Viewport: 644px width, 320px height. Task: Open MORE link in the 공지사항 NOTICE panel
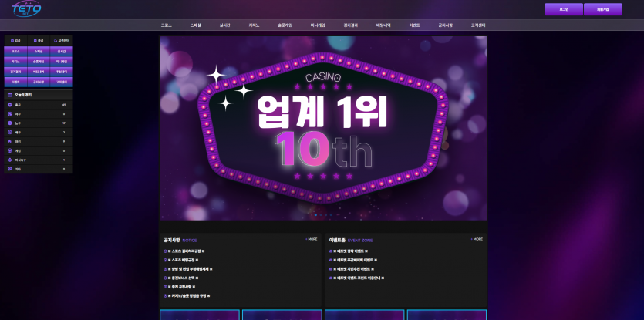tap(312, 239)
